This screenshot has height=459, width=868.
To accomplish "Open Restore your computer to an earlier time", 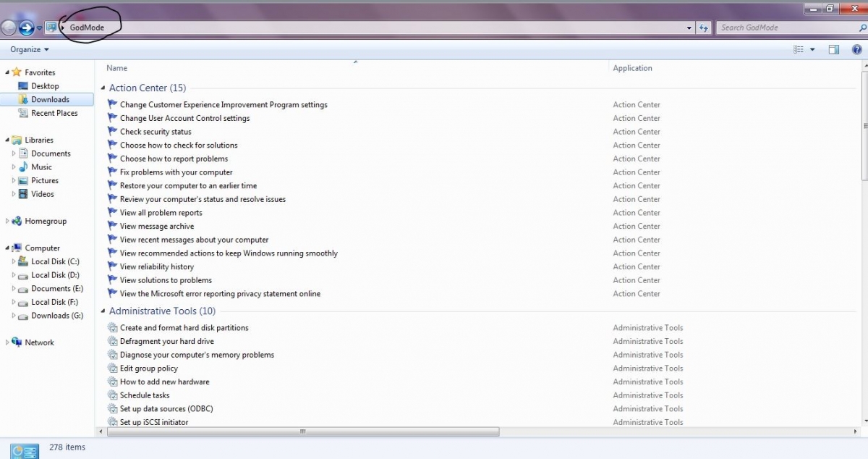I will pyautogui.click(x=188, y=185).
